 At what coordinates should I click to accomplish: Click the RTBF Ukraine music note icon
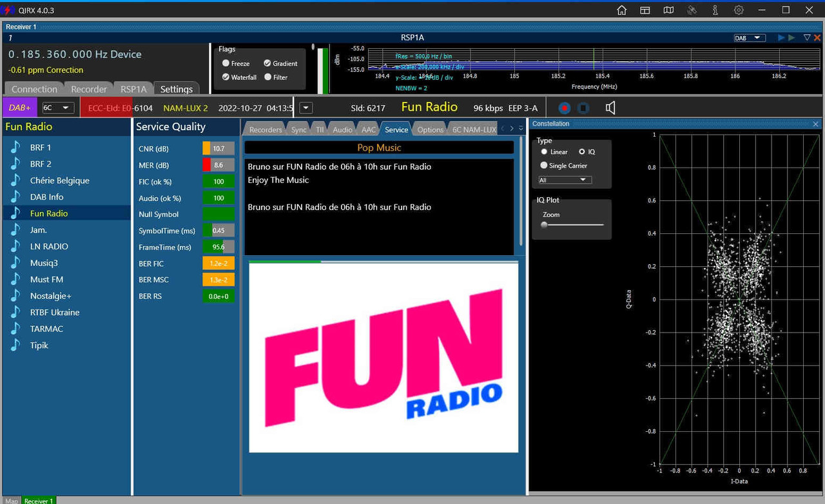(15, 312)
